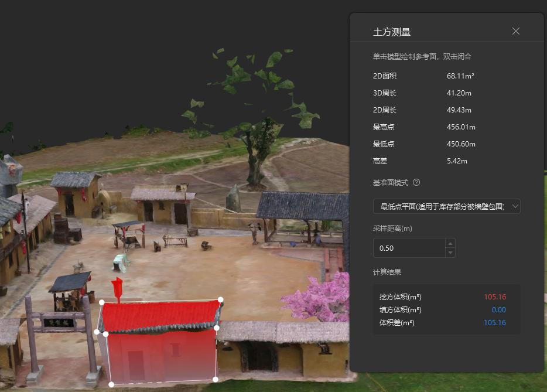Click the 3D周长 value 41.20m

tap(459, 93)
